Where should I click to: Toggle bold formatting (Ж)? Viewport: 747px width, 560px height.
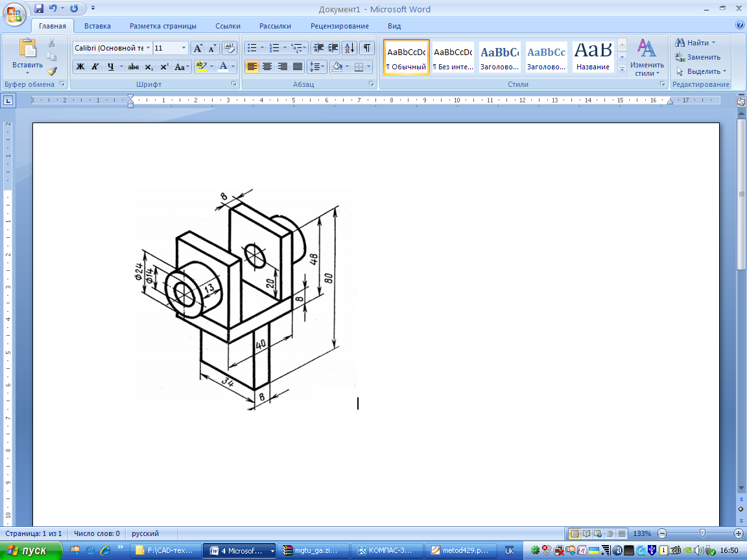80,67
